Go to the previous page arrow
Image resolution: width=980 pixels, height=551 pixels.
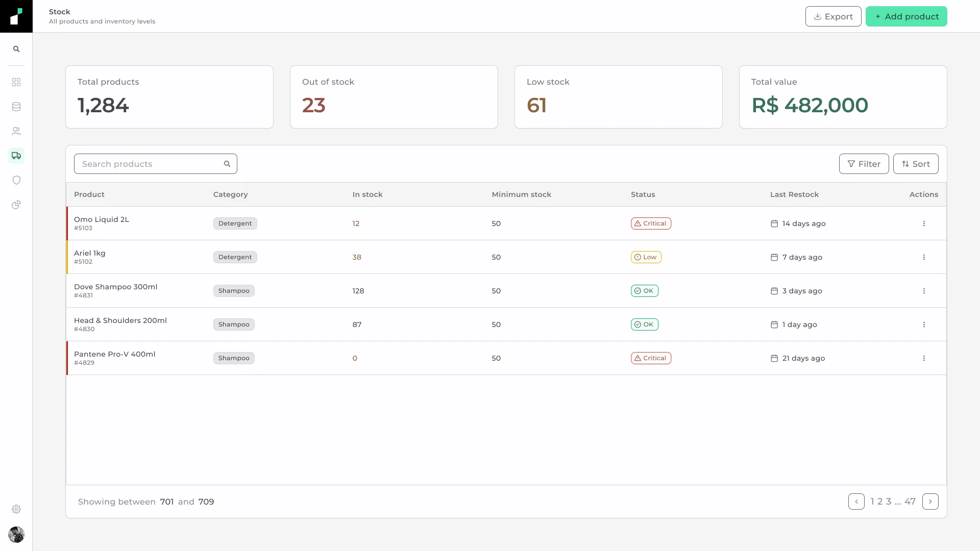tap(856, 502)
